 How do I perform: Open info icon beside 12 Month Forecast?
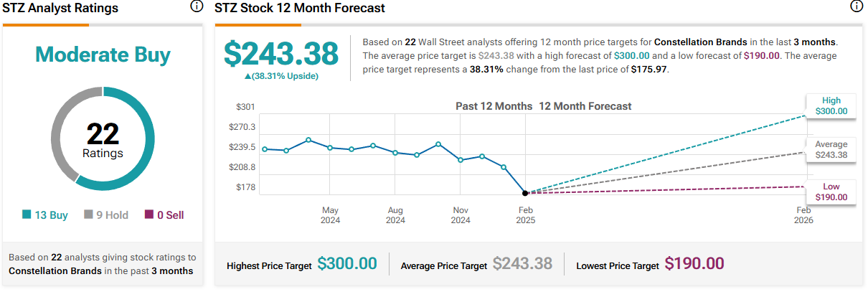pyautogui.click(x=856, y=6)
